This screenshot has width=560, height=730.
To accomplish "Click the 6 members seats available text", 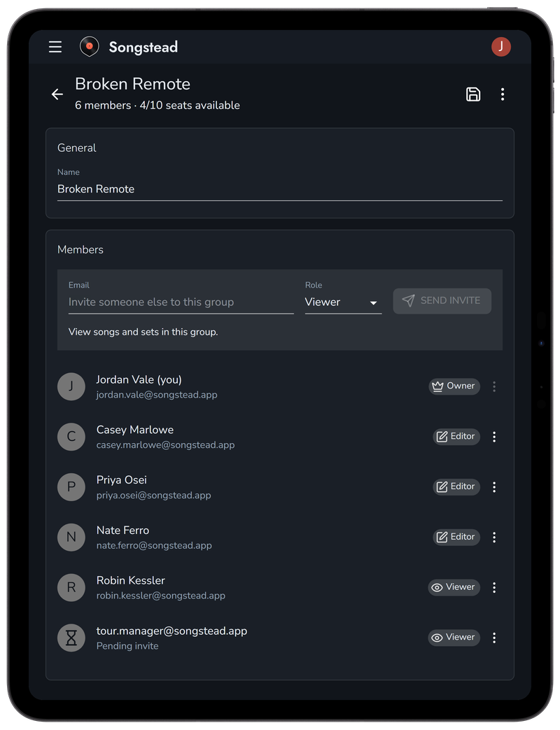I will coord(157,105).
